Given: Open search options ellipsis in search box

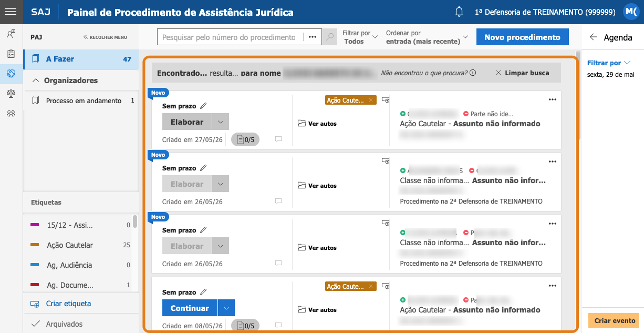Looking at the screenshot, I should point(313,37).
